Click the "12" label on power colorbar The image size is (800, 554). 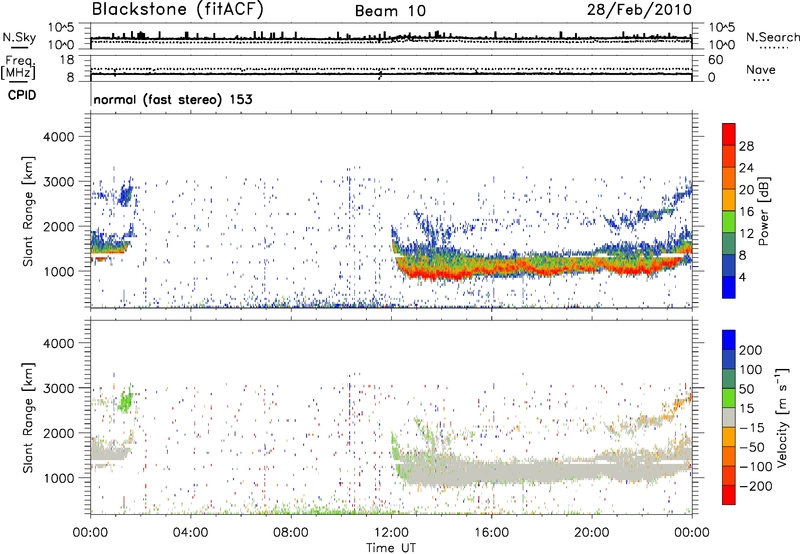[x=746, y=234]
